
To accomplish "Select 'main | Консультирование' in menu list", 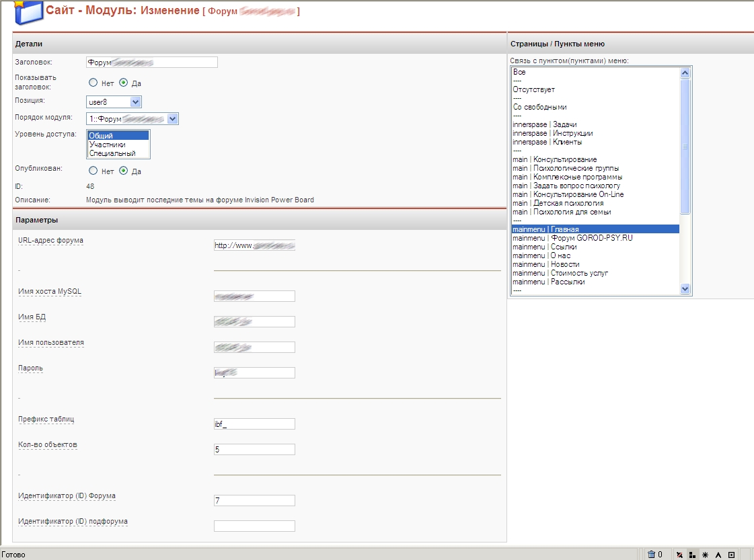I will click(554, 159).
